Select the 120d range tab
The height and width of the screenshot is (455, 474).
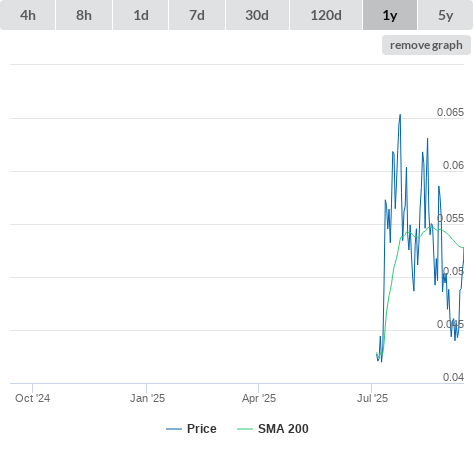pos(326,15)
